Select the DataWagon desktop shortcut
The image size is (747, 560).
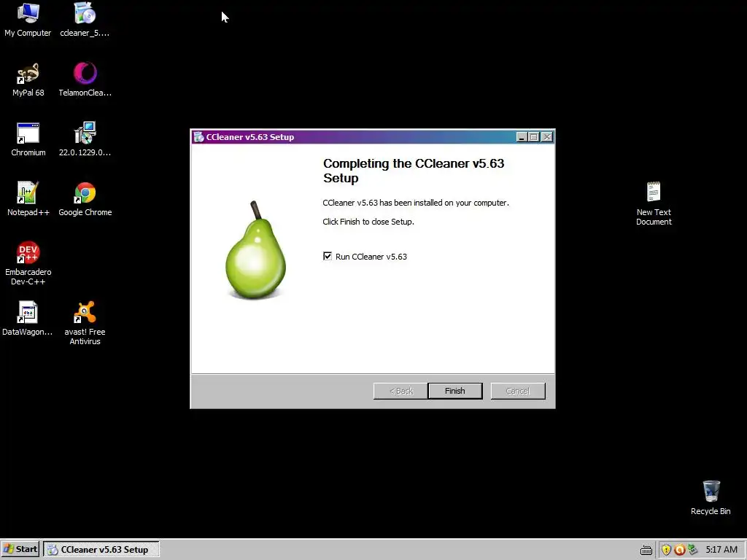28,319
